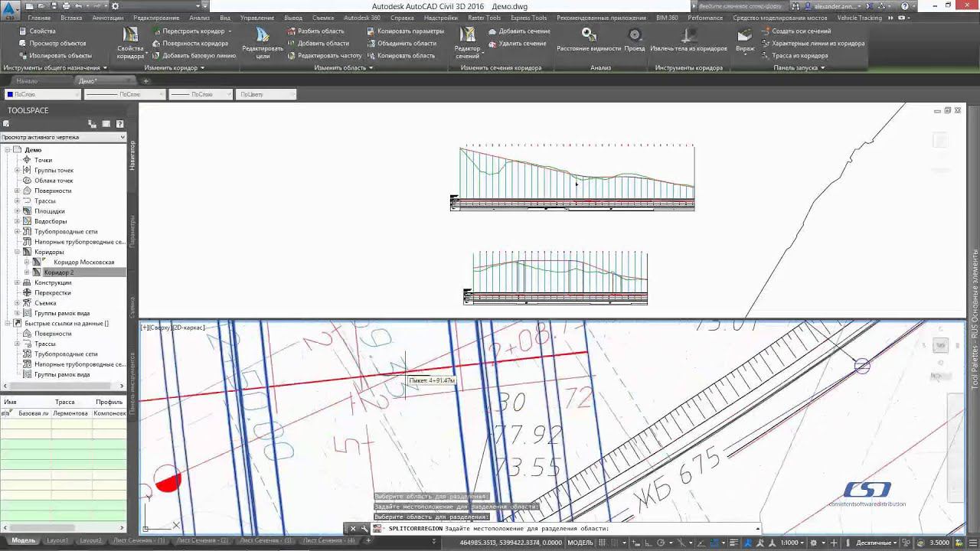Click Копировать параметры command
The image size is (980, 551).
405,31
